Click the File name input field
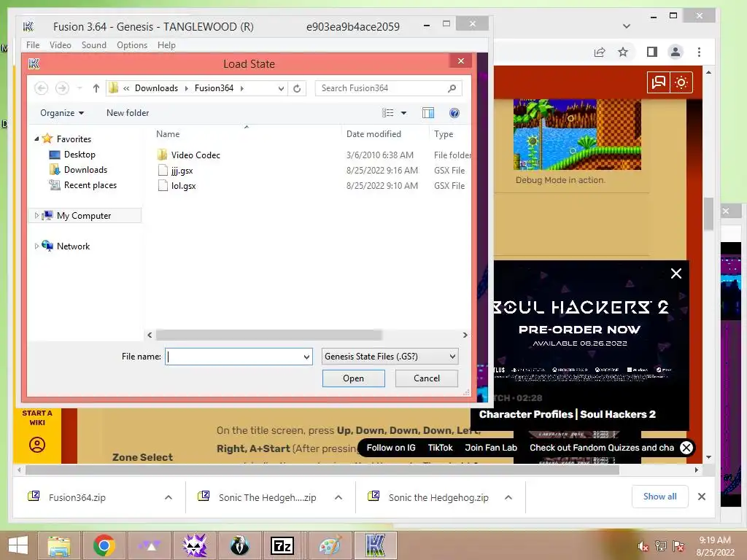Viewport: 747px width, 560px height. pos(233,357)
